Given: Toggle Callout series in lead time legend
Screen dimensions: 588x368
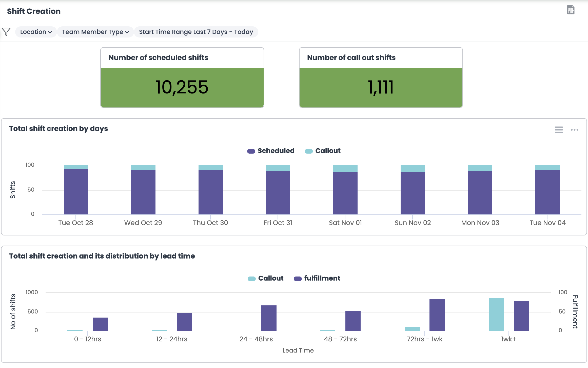Looking at the screenshot, I should [271, 278].
